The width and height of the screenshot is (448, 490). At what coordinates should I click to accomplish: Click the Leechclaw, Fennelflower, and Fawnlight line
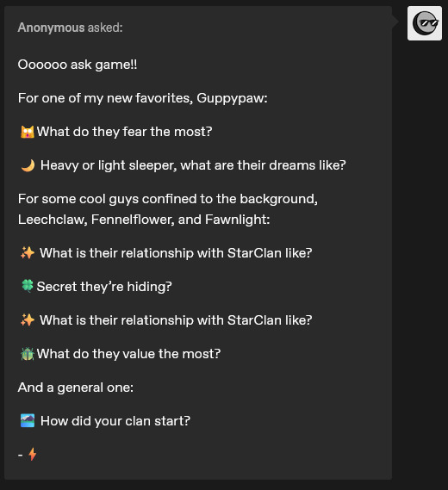[144, 220]
